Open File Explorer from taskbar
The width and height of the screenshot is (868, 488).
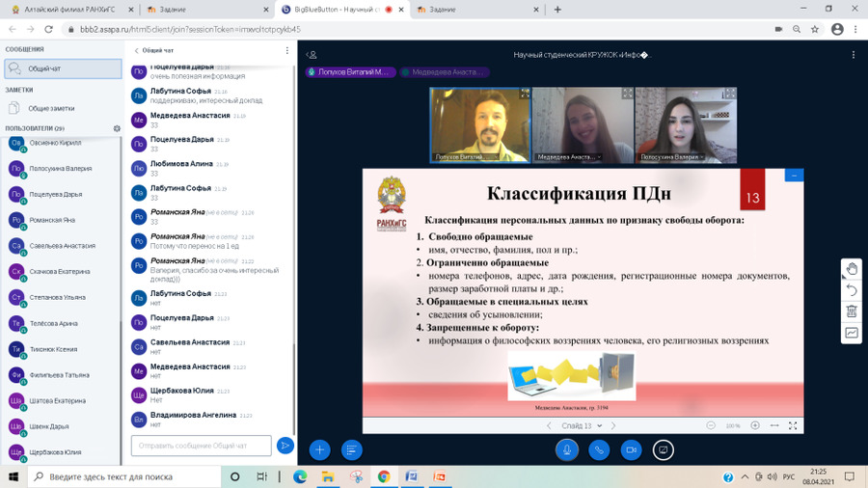pyautogui.click(x=328, y=476)
